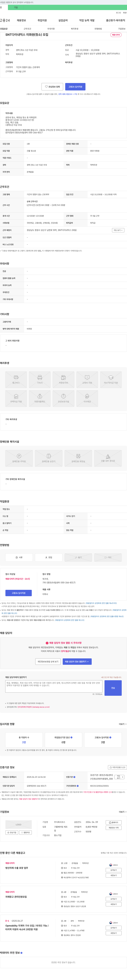127x980 pixels.
Task: Select the 우대사항 section tab
Action: (51, 29)
